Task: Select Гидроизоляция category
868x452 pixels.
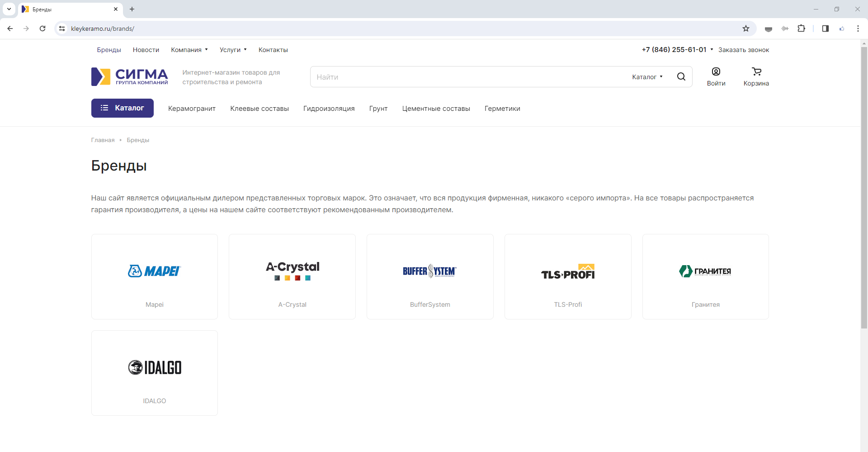Action: coord(329,109)
